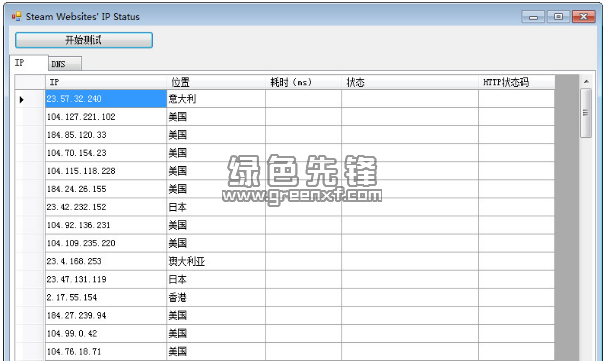
Task: Click the 耗时 (ms) column header
Action: 303,82
